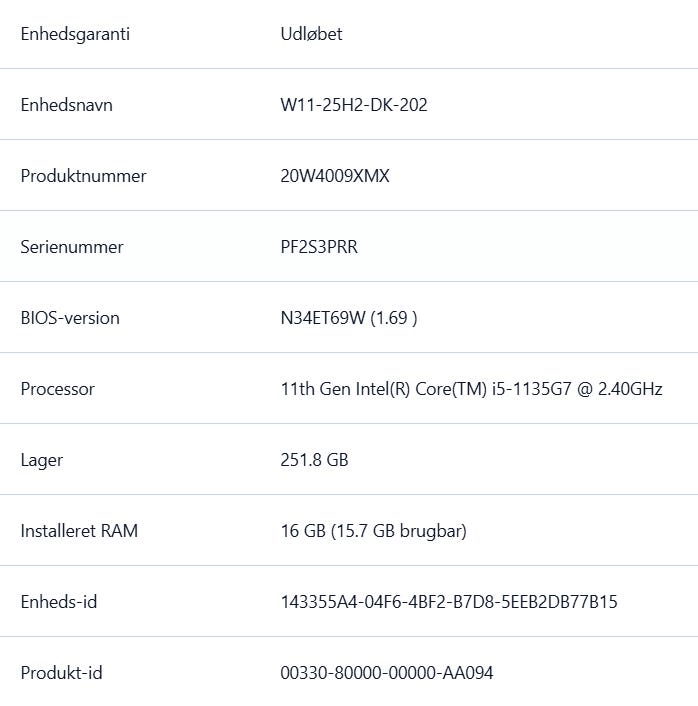Click device name W11-25H2-DK-202
Viewport: 698px width, 706px height.
(354, 105)
